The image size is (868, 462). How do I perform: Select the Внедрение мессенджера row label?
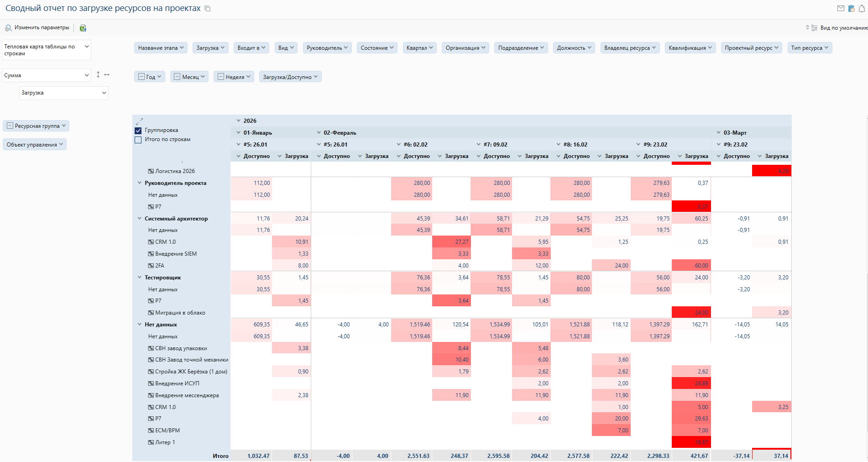pyautogui.click(x=187, y=395)
